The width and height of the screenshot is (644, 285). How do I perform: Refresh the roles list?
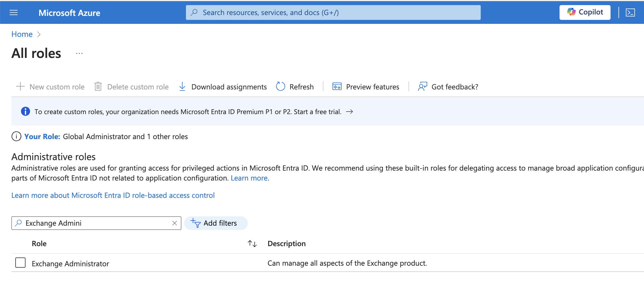295,87
